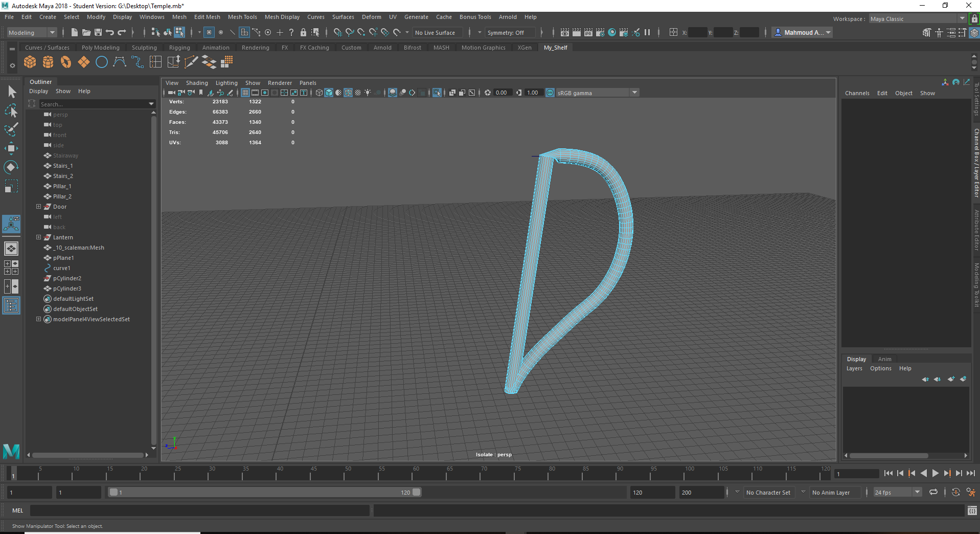The image size is (980, 534).
Task: Click the play forwards button
Action: click(935, 473)
